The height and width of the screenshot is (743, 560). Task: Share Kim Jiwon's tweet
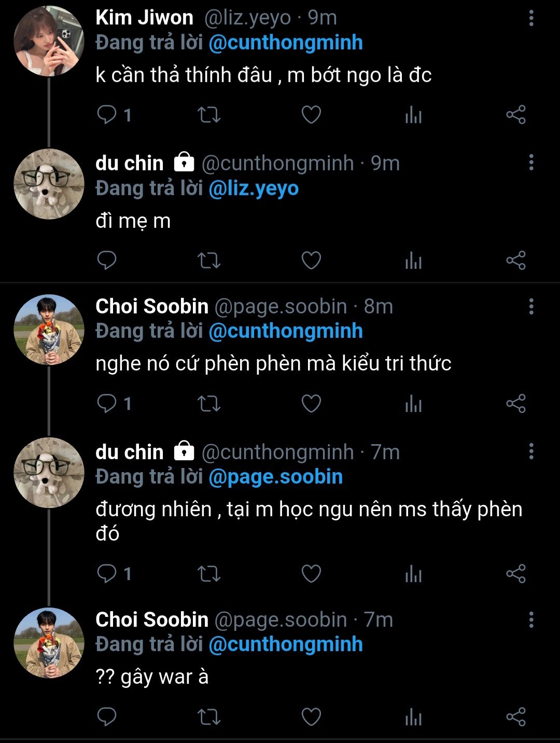(x=516, y=115)
